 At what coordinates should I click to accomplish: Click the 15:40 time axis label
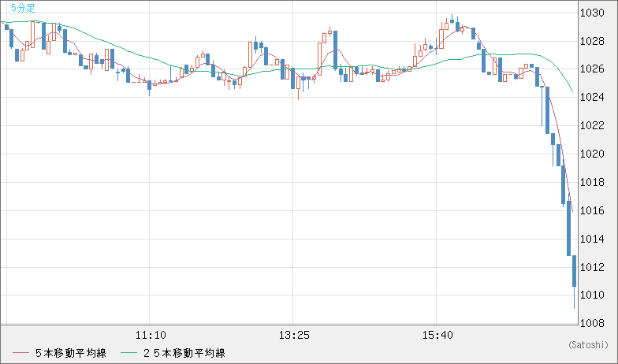(x=439, y=335)
